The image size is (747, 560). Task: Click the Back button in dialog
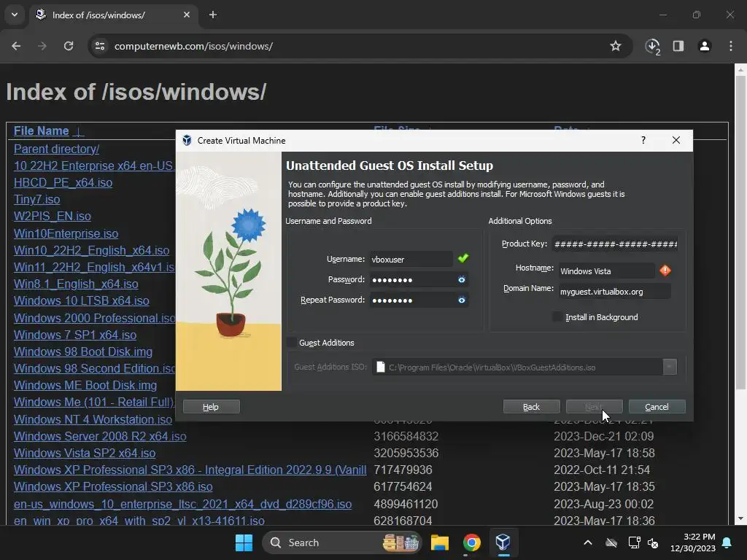[531, 407]
